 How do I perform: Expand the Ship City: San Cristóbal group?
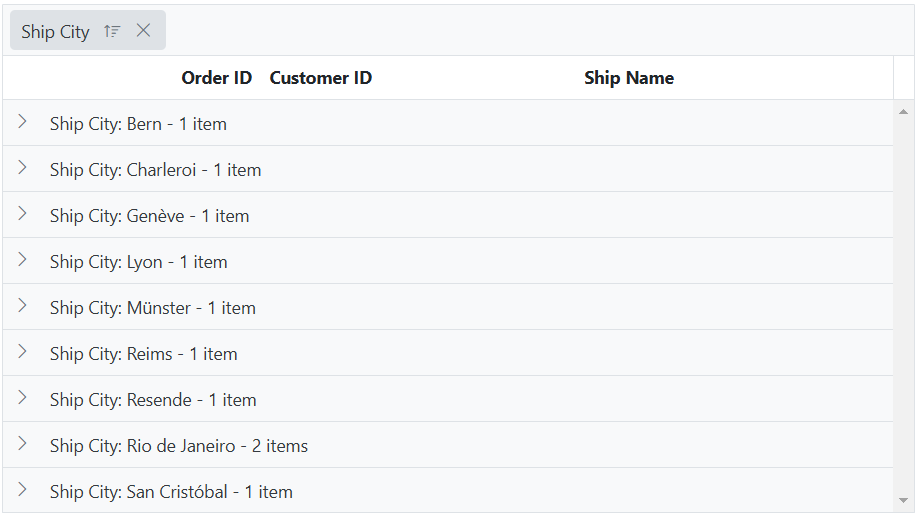(22, 490)
